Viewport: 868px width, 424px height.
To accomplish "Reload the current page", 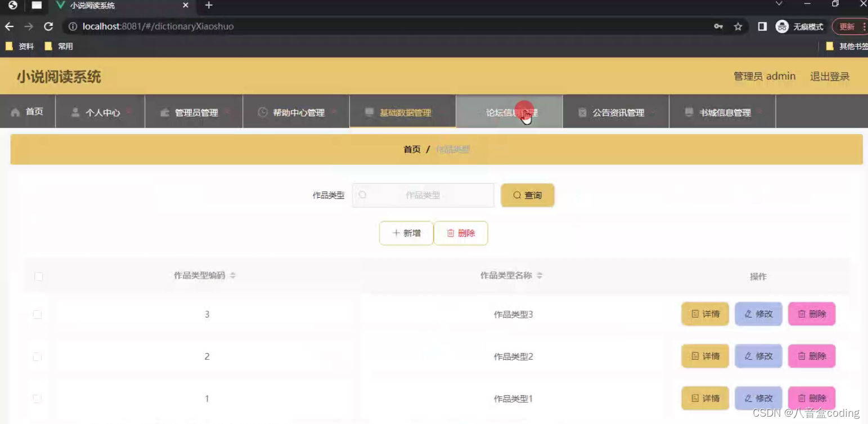I will (x=48, y=26).
